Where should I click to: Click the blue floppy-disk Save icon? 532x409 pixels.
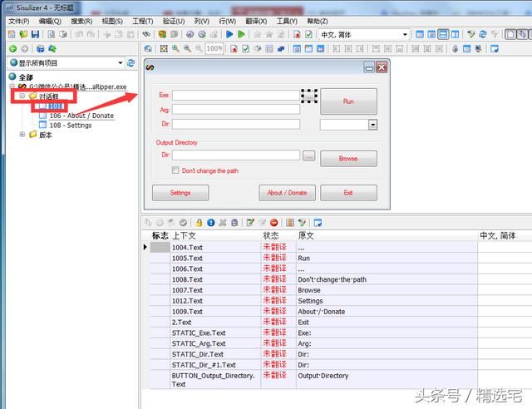click(x=35, y=34)
